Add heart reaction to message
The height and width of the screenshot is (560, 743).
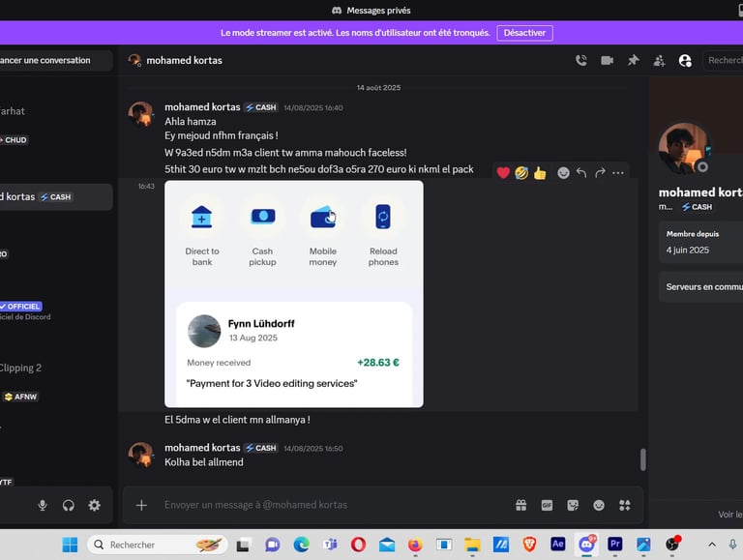503,173
